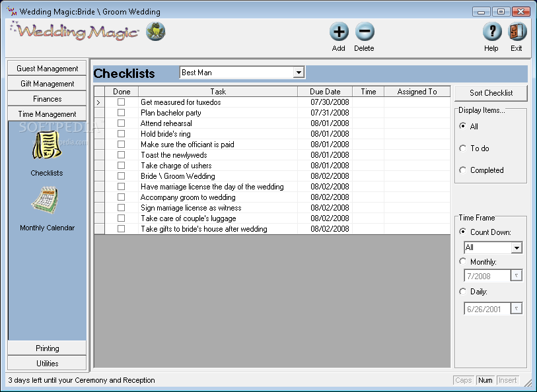Image resolution: width=537 pixels, height=392 pixels.
Task: Mark Attend rehearsal as done
Action: [x=122, y=123]
